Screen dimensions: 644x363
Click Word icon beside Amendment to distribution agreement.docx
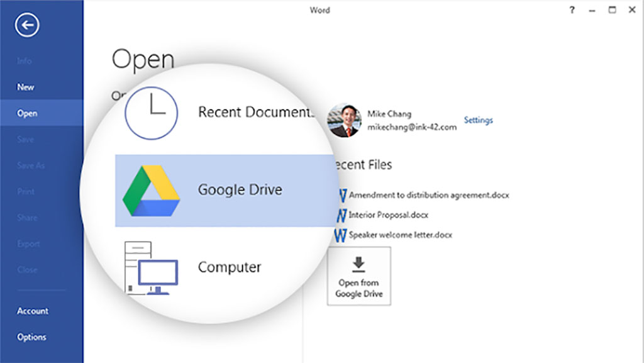tap(342, 196)
